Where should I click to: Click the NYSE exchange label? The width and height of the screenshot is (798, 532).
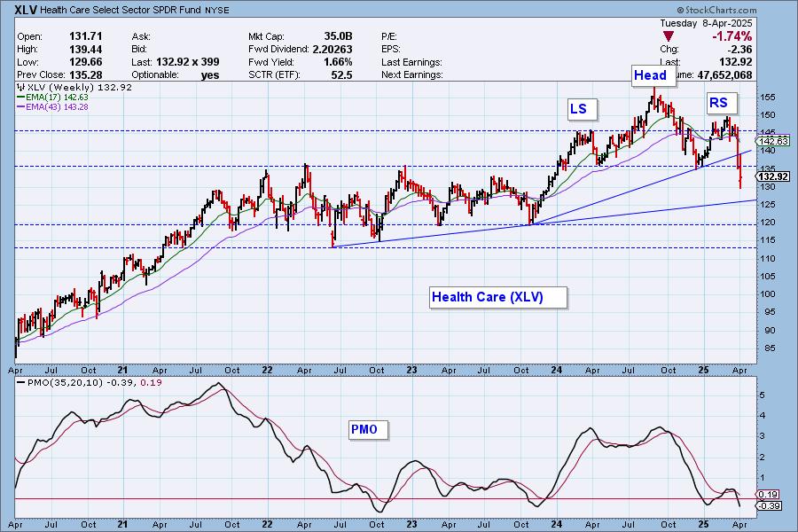pos(215,10)
